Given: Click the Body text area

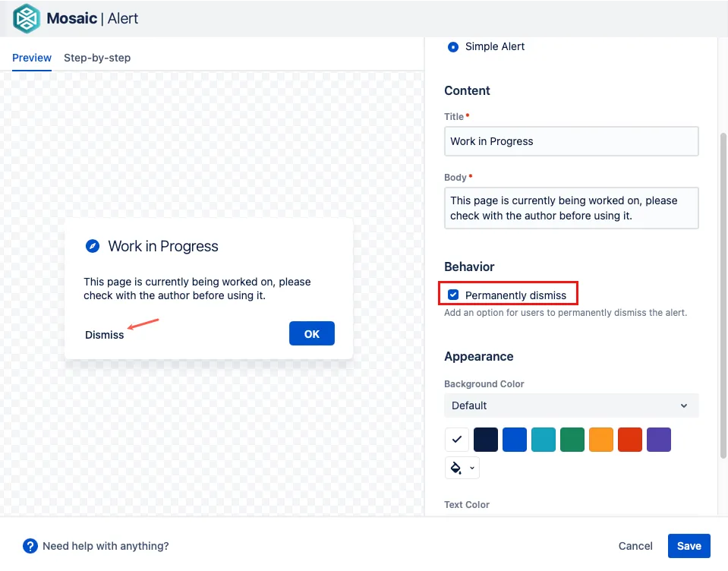Looking at the screenshot, I should pos(571,208).
